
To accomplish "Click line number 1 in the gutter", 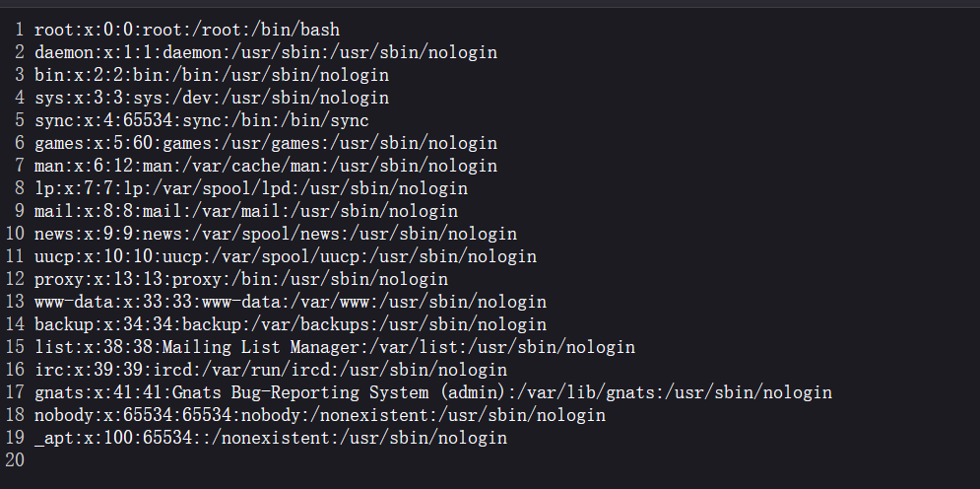I will click(19, 30).
